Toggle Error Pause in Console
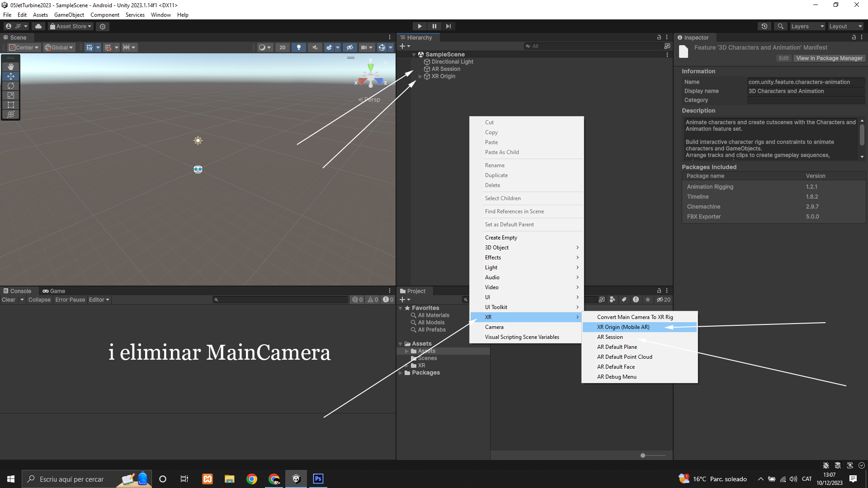 tap(70, 300)
